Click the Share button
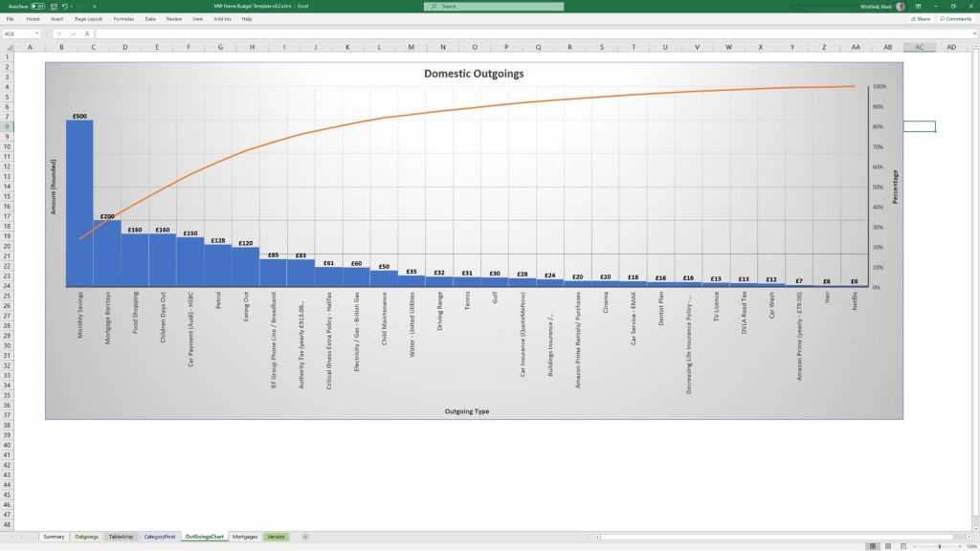Viewport: 980px width, 551px height. [x=920, y=18]
